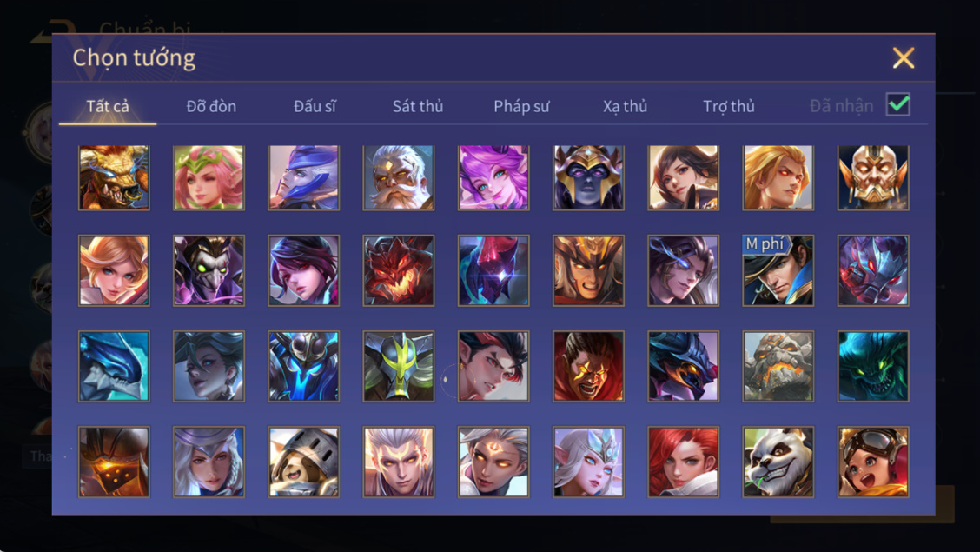Show the 'Xạ thủ' hero category

pyautogui.click(x=625, y=106)
